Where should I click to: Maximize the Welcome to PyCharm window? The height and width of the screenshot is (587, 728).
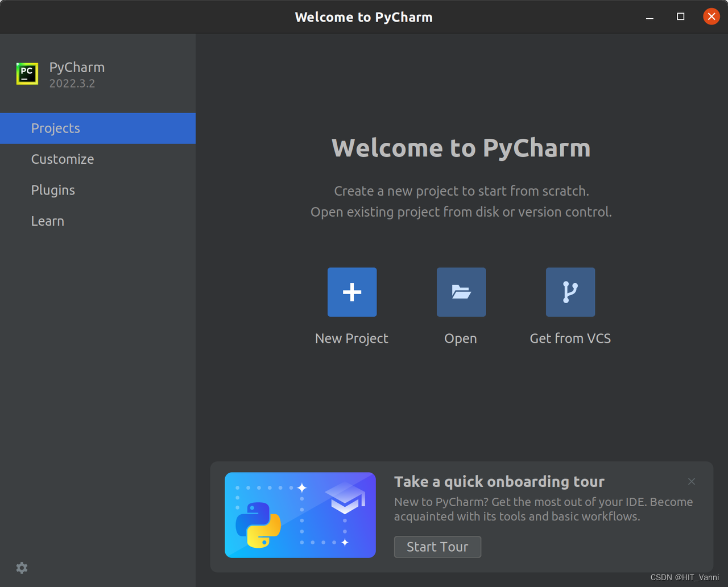pyautogui.click(x=680, y=16)
